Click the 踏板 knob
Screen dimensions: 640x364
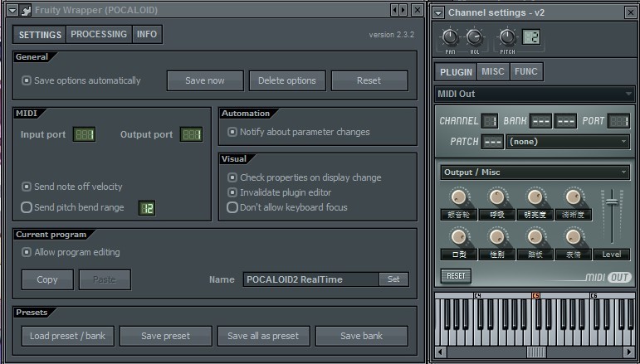point(535,237)
